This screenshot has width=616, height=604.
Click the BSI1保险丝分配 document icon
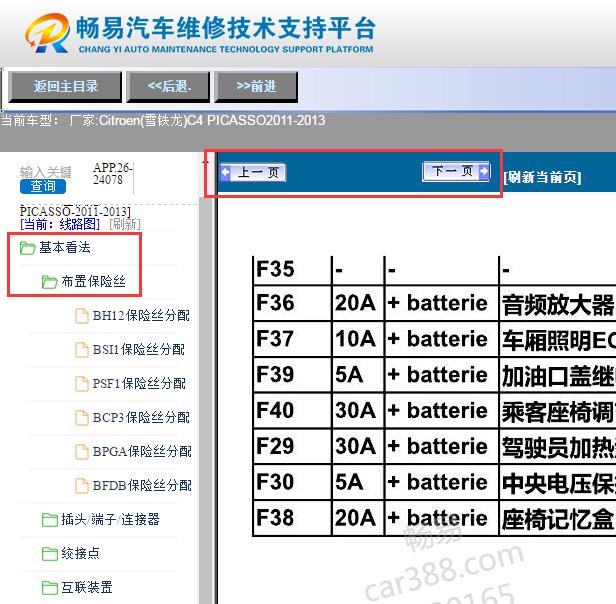82,350
